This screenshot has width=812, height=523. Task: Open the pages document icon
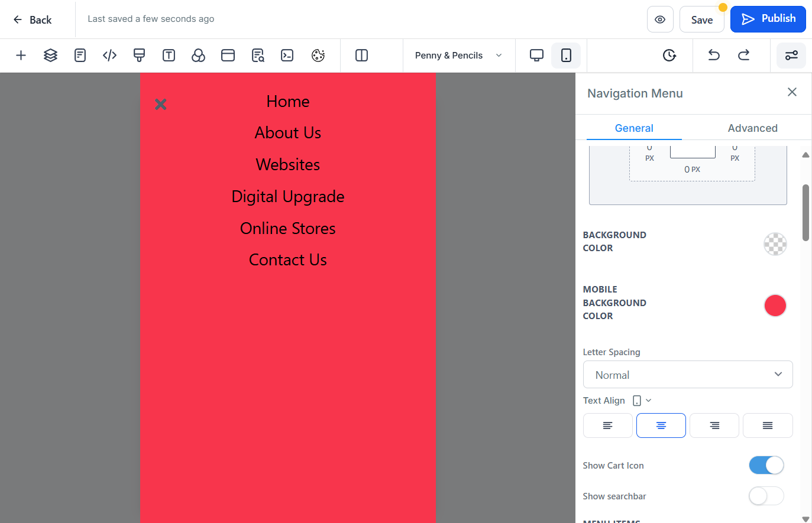[80, 56]
